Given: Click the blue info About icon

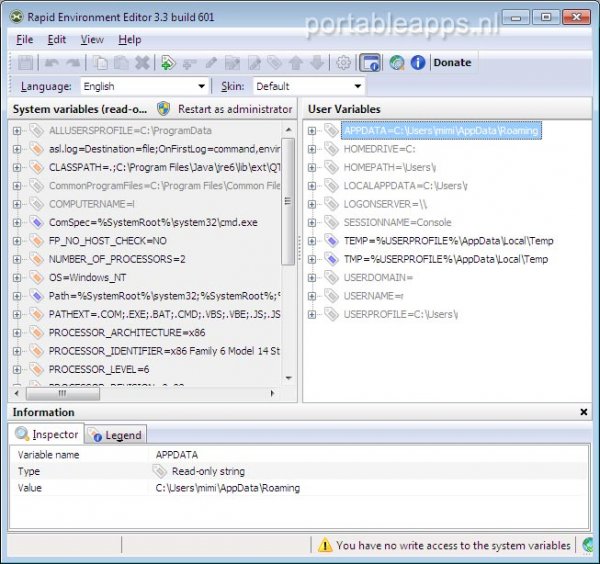Looking at the screenshot, I should (x=418, y=63).
